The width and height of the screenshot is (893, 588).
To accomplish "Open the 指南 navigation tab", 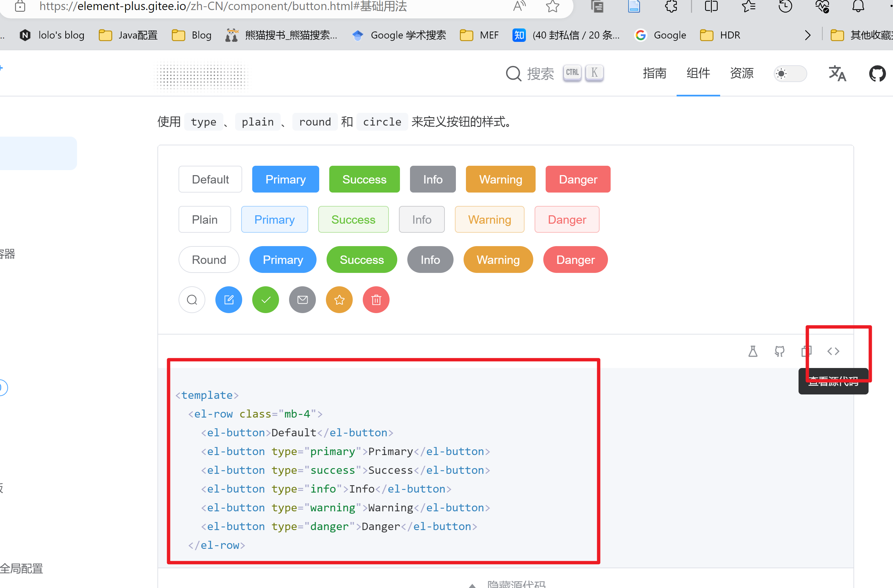I will coord(655,73).
